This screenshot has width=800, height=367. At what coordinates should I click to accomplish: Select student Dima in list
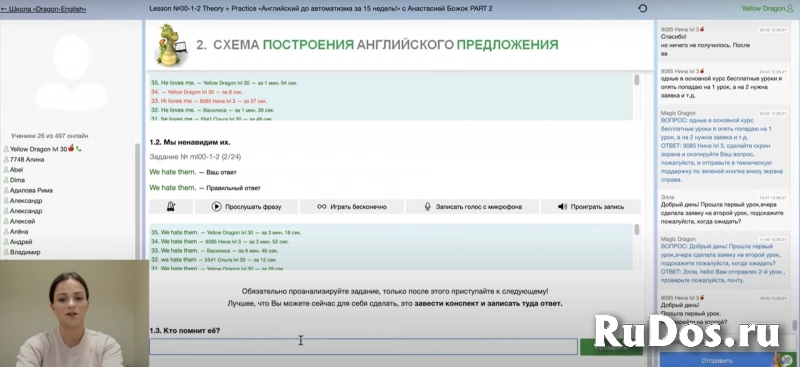[x=17, y=180]
